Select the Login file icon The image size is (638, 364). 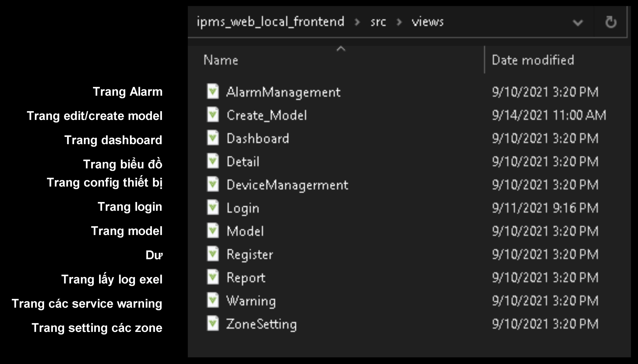[213, 207]
